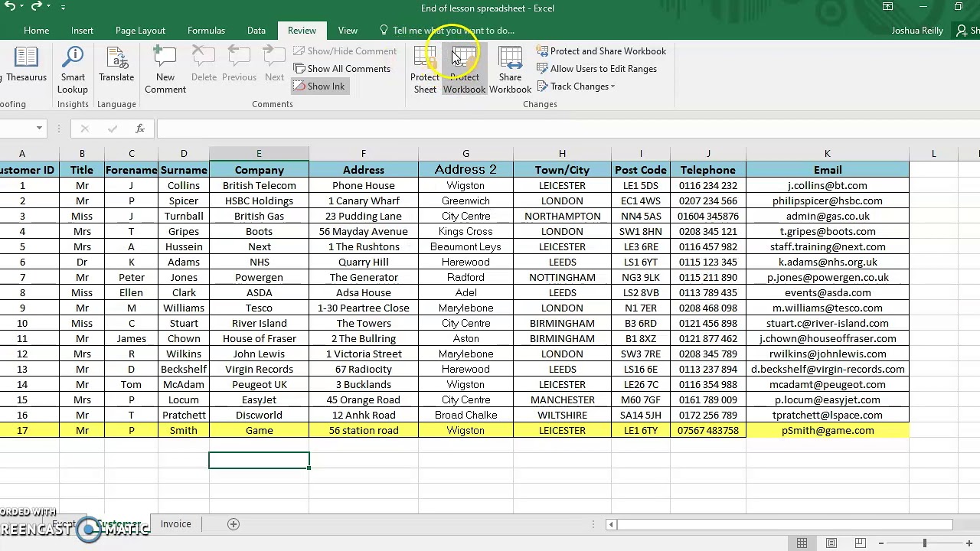The image size is (980, 551).
Task: Select column K header
Action: (827, 154)
